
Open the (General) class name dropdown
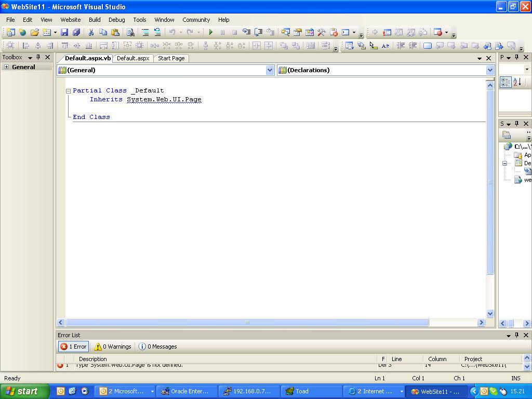coord(270,70)
